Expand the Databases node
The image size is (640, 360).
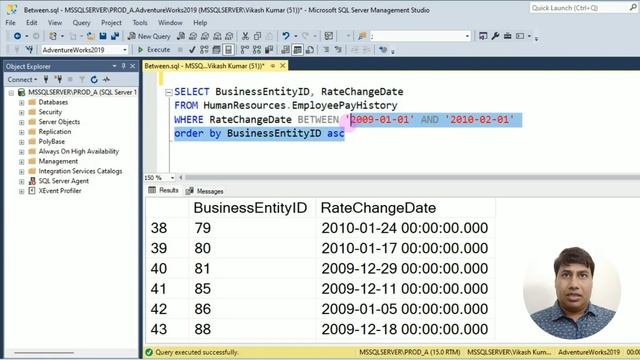click(22, 102)
